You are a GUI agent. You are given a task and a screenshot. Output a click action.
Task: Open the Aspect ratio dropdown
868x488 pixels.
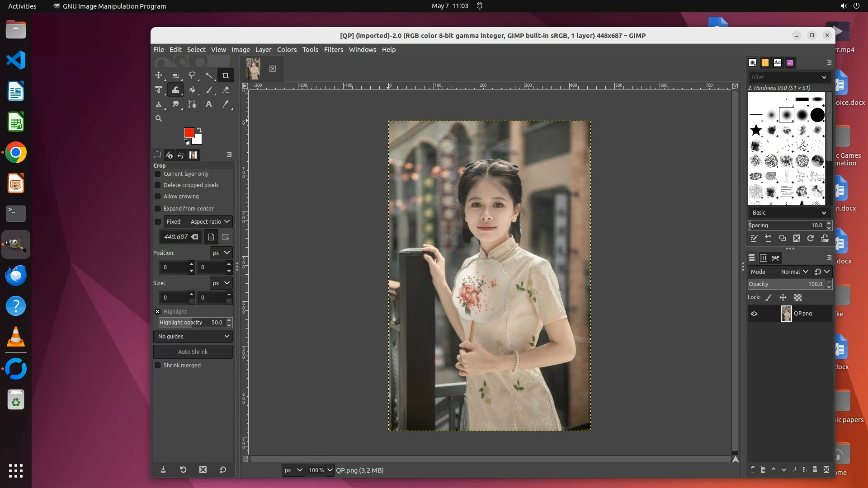coord(210,222)
